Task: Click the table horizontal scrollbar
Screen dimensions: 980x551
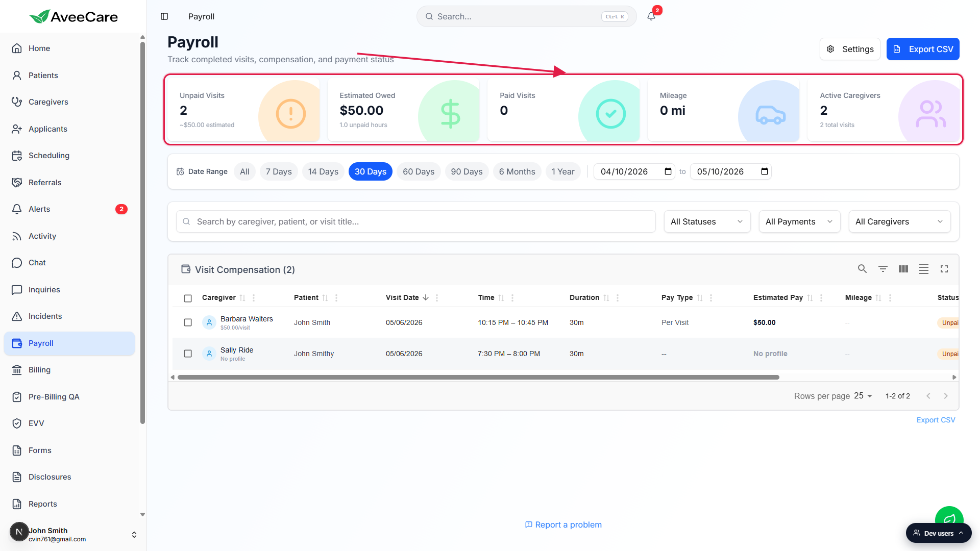Action: 478,378
